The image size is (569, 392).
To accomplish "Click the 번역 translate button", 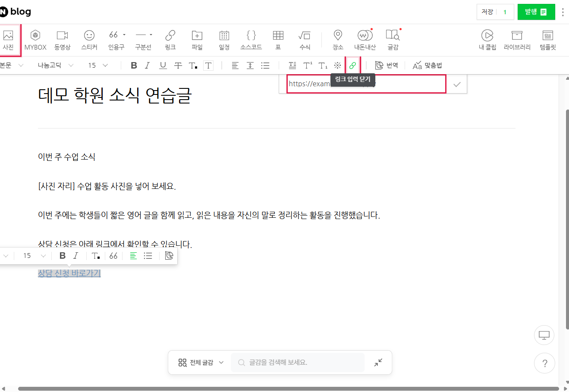I will coord(387,65).
